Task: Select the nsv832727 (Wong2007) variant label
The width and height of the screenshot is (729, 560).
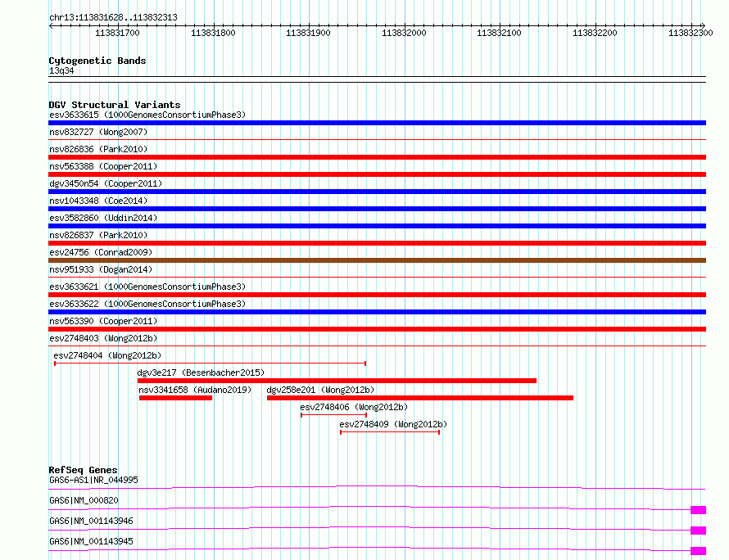Action: tap(98, 132)
